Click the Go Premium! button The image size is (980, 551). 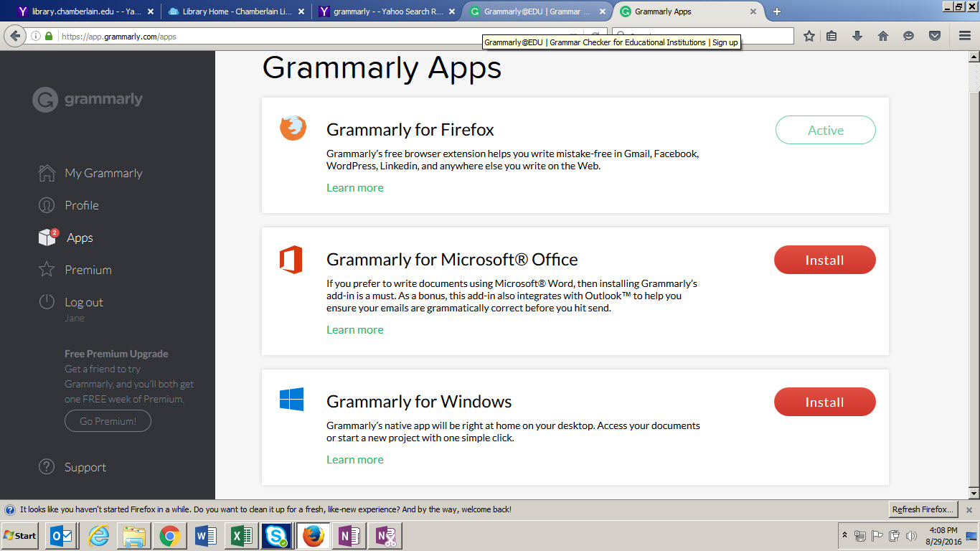(x=108, y=421)
